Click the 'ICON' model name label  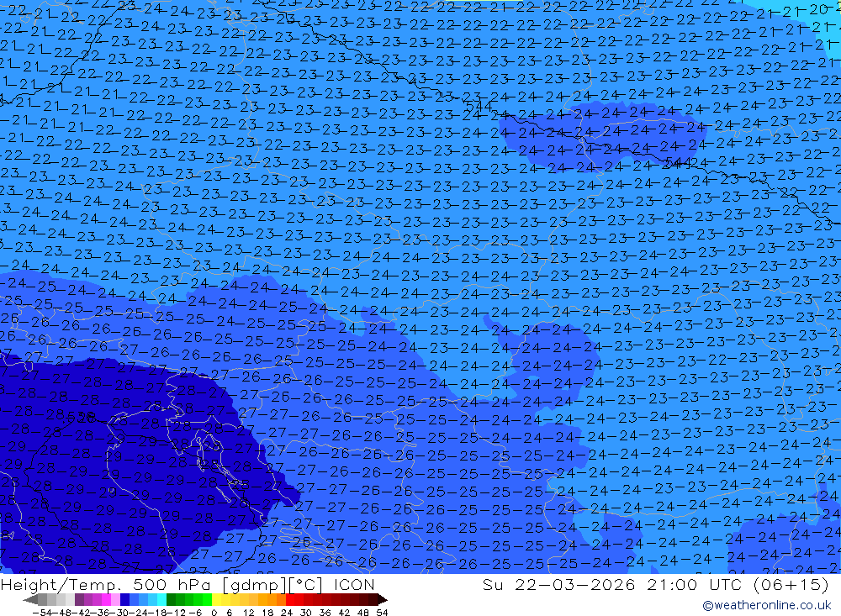coord(354,584)
